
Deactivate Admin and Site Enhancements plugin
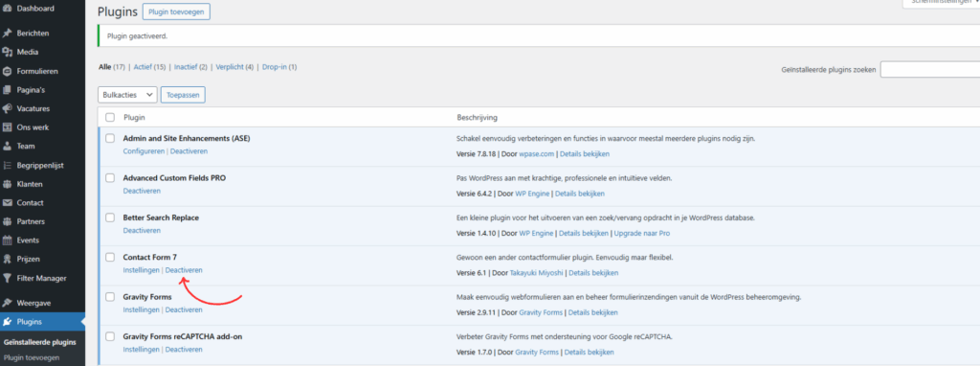[189, 151]
